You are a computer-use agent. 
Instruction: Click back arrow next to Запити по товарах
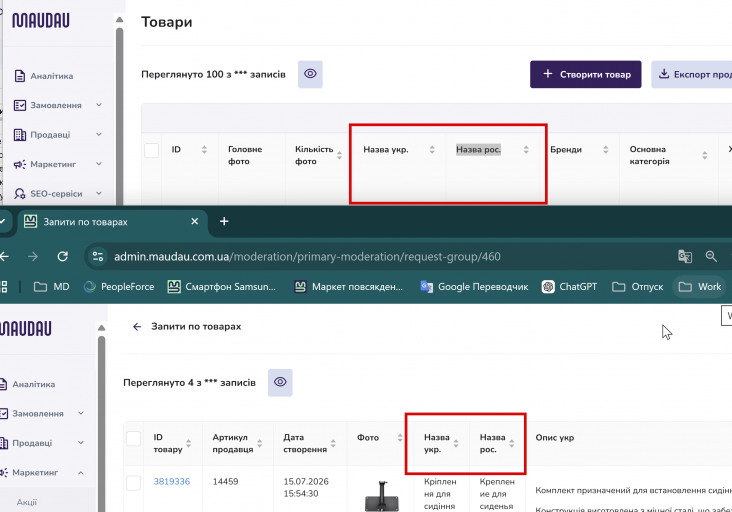click(137, 327)
